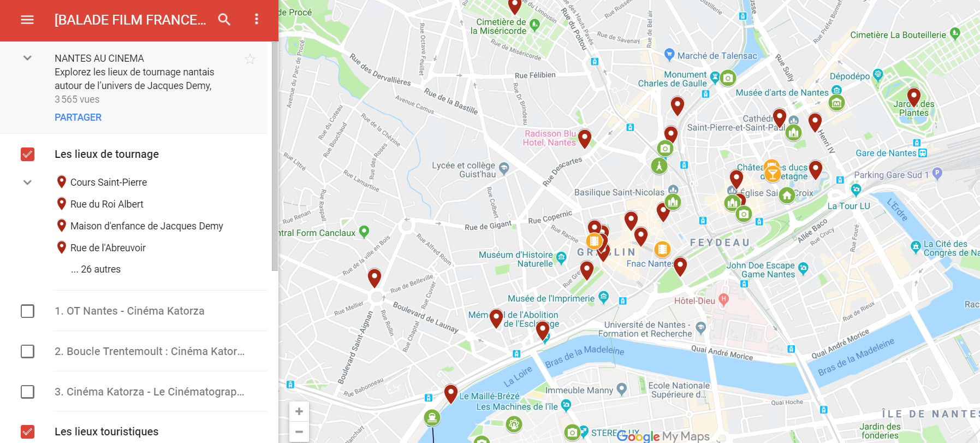The height and width of the screenshot is (443, 980).
Task: Zoom in with the plus button
Action: [299, 411]
